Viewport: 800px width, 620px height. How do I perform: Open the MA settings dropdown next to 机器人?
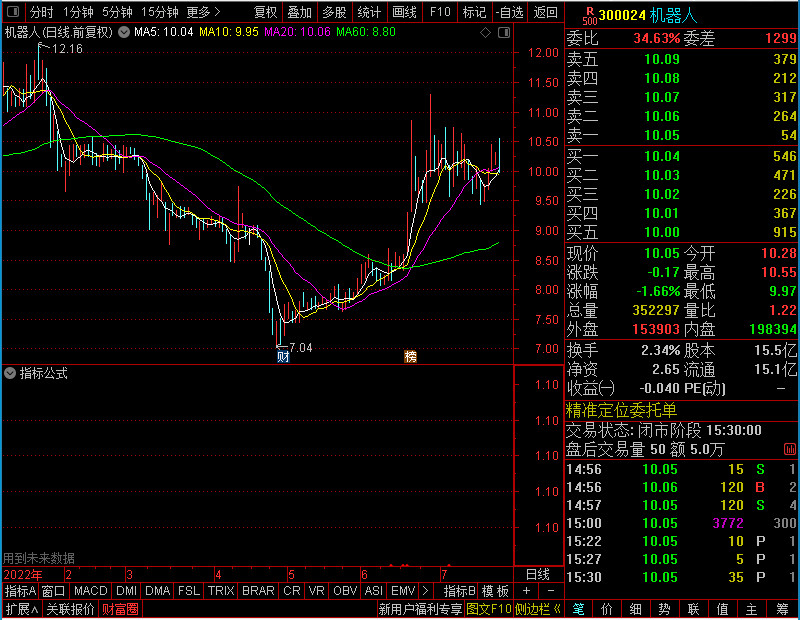124,33
